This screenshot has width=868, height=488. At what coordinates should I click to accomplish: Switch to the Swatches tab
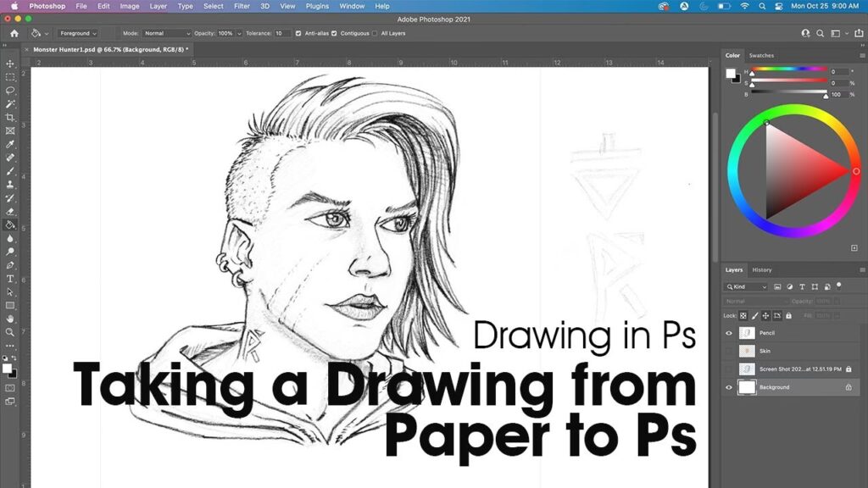761,55
